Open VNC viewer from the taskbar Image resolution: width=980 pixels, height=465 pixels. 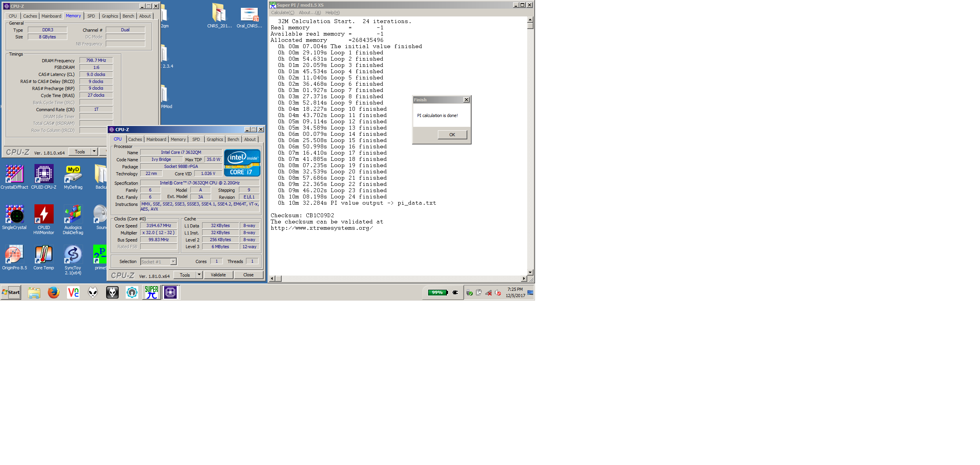(73, 292)
